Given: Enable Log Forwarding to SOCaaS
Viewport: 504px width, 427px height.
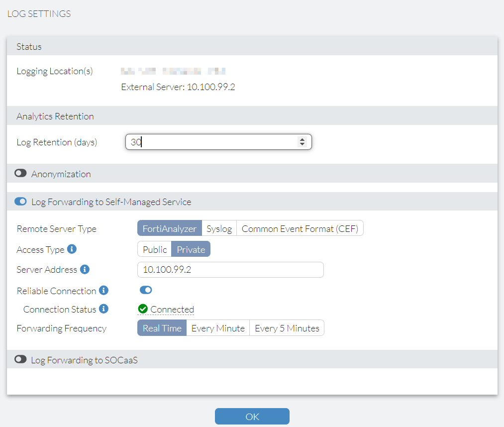Looking at the screenshot, I should point(20,359).
